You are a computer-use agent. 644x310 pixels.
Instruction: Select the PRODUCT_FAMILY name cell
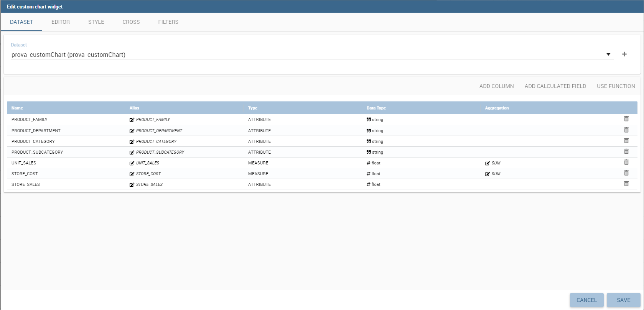tap(30, 119)
